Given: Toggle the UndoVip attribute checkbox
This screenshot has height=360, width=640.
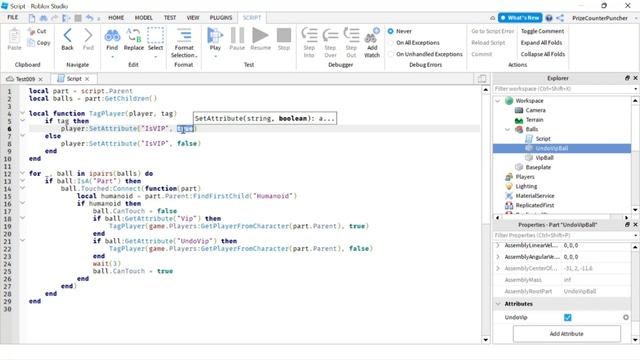Looking at the screenshot, I should pyautogui.click(x=567, y=317).
